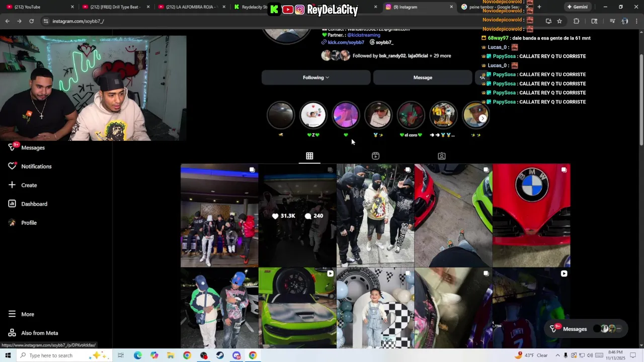The image size is (644, 362).
Task: Open the media controls icon in Chrome toolbar
Action: coord(612,21)
